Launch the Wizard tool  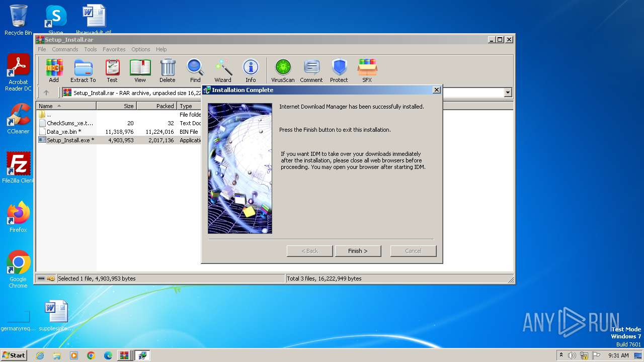click(x=223, y=70)
